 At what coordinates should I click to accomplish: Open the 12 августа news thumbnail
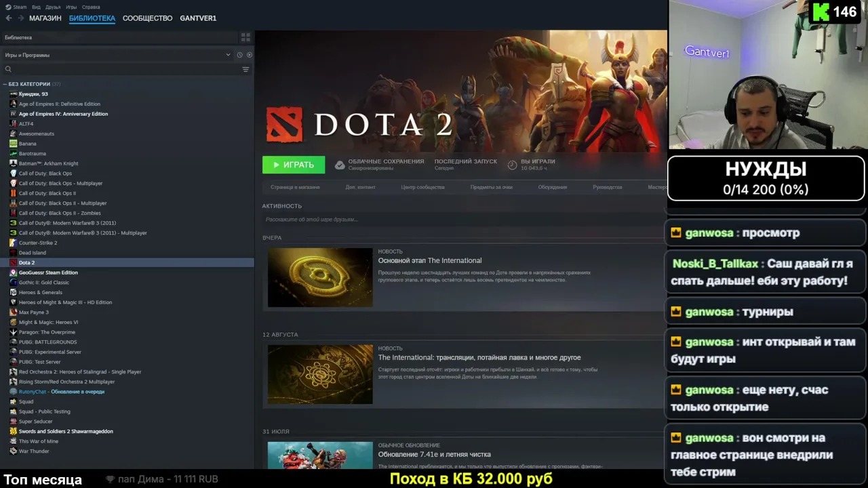[x=320, y=374]
